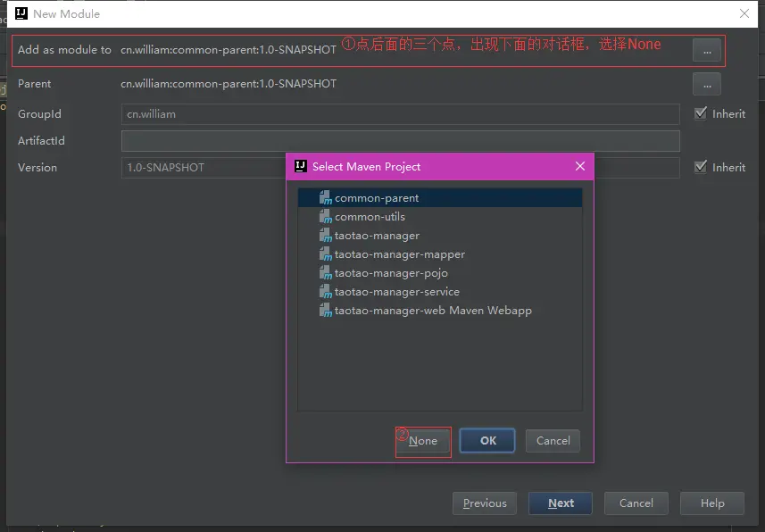Image resolution: width=765 pixels, height=532 pixels.
Task: Open the browse button for Add as module to
Action: click(x=706, y=50)
